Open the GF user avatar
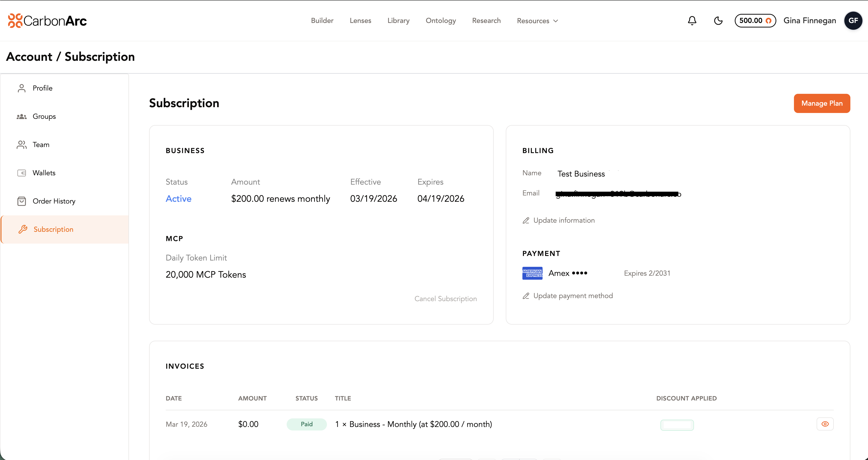868x460 pixels. click(853, 21)
